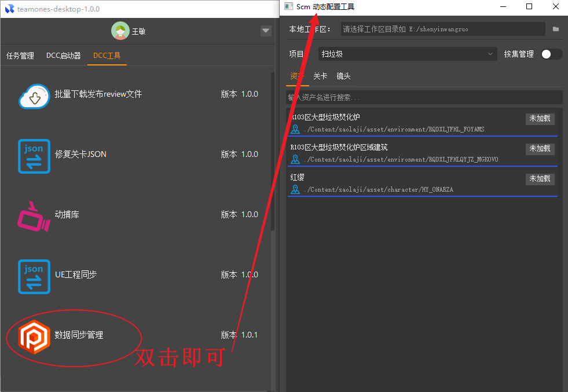Select the 批量下载发布review文件 tool name
This screenshot has width=568, height=392.
[x=98, y=94]
